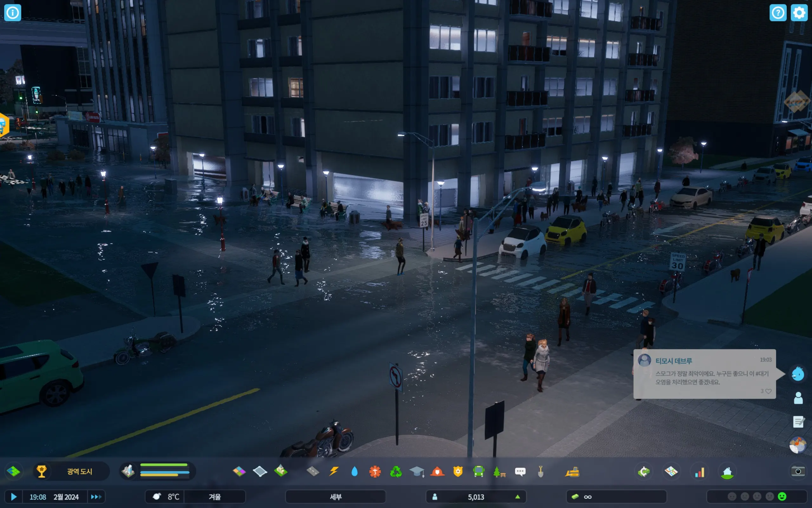Open the Healthcare services menu

tap(375, 472)
